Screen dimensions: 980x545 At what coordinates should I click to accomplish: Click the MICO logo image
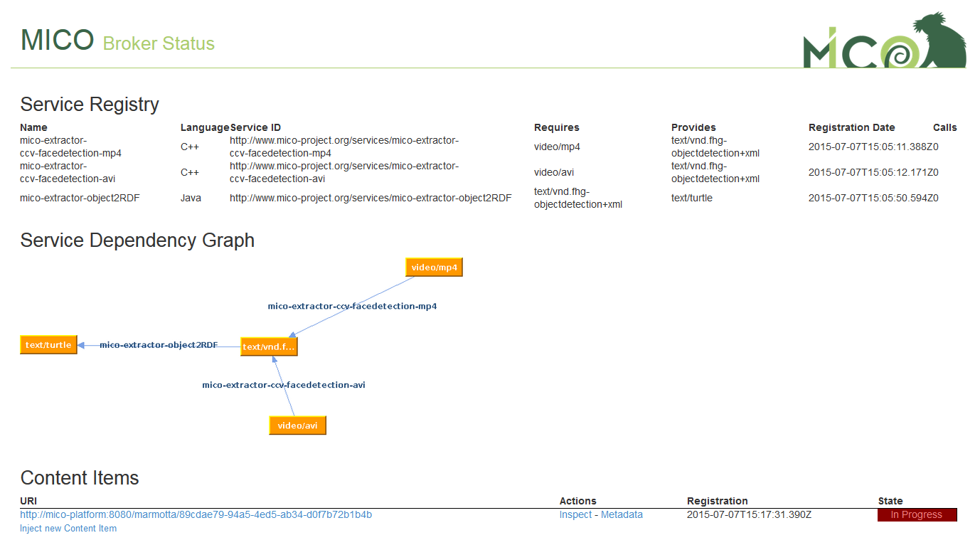point(885,40)
